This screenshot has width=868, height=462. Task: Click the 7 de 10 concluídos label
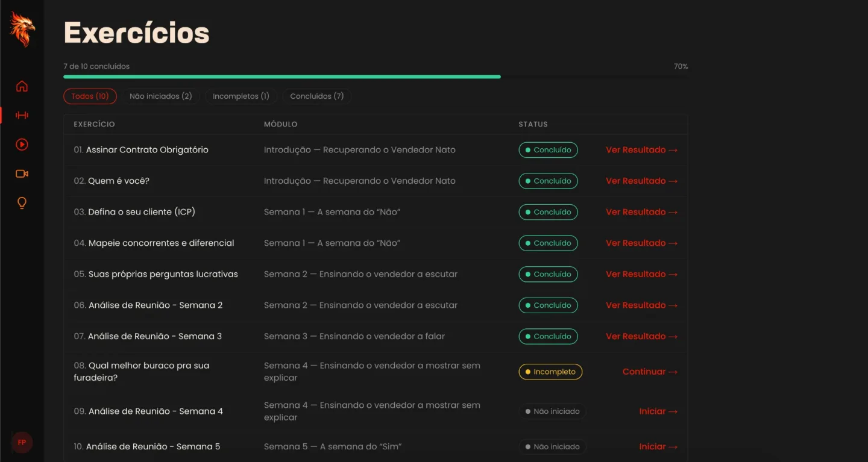(x=96, y=66)
